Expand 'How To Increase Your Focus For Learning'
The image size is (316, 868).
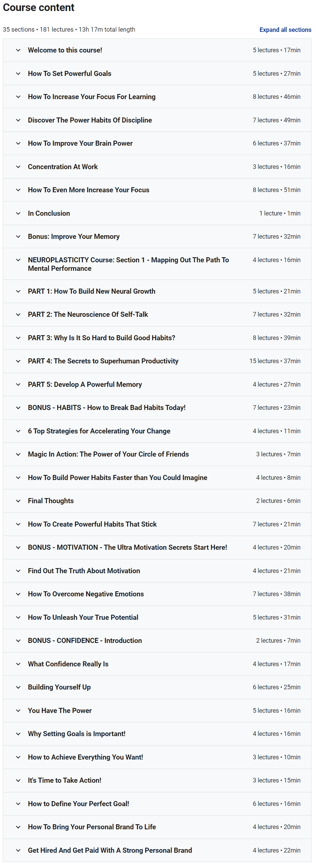[91, 97]
